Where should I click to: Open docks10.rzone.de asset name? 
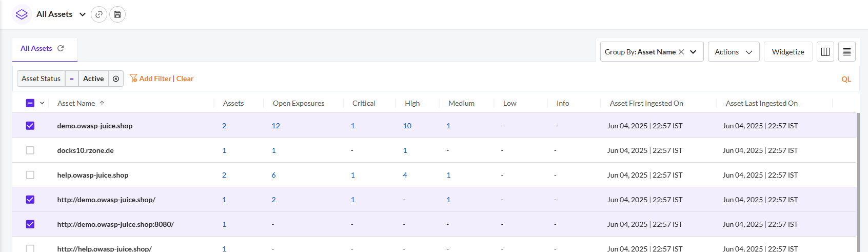[86, 150]
